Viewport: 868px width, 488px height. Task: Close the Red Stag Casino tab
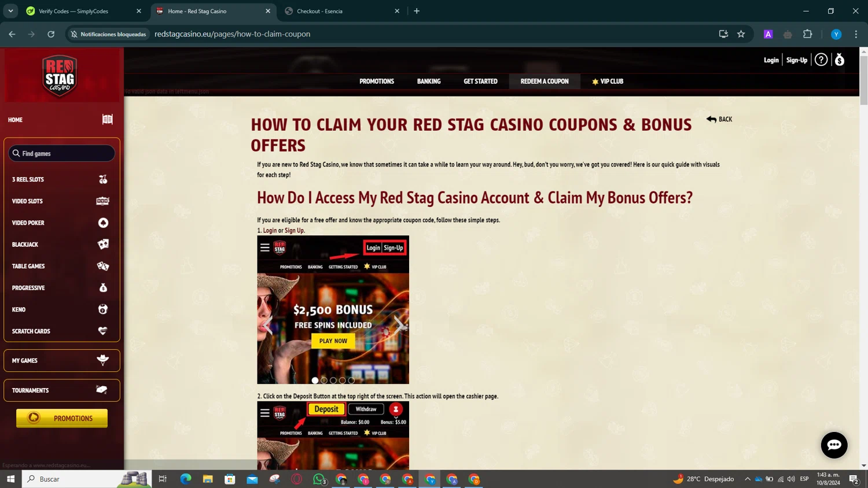(x=268, y=11)
